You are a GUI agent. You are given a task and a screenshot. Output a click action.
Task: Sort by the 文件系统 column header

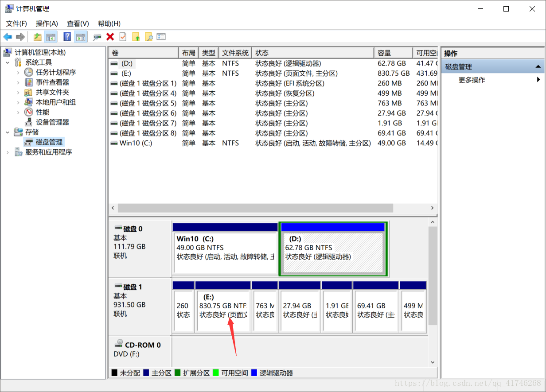pyautogui.click(x=235, y=53)
